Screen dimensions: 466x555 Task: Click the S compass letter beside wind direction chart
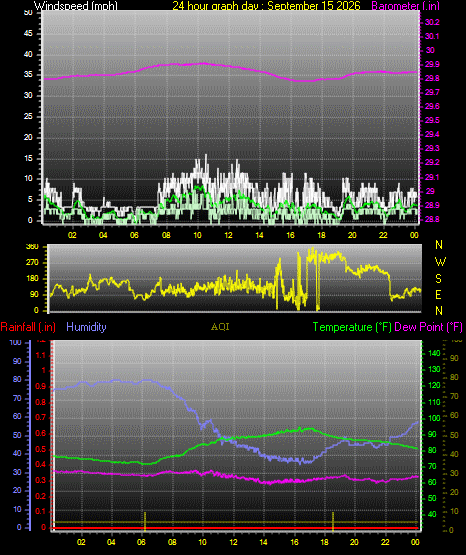coord(438,279)
